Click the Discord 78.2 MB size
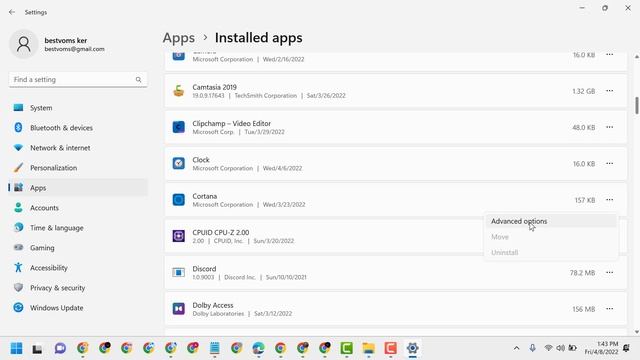Screen dimensions: 640x360 point(582,273)
